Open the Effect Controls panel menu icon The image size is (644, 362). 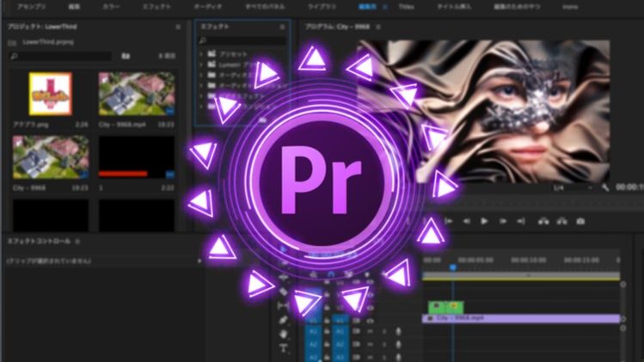(77, 242)
